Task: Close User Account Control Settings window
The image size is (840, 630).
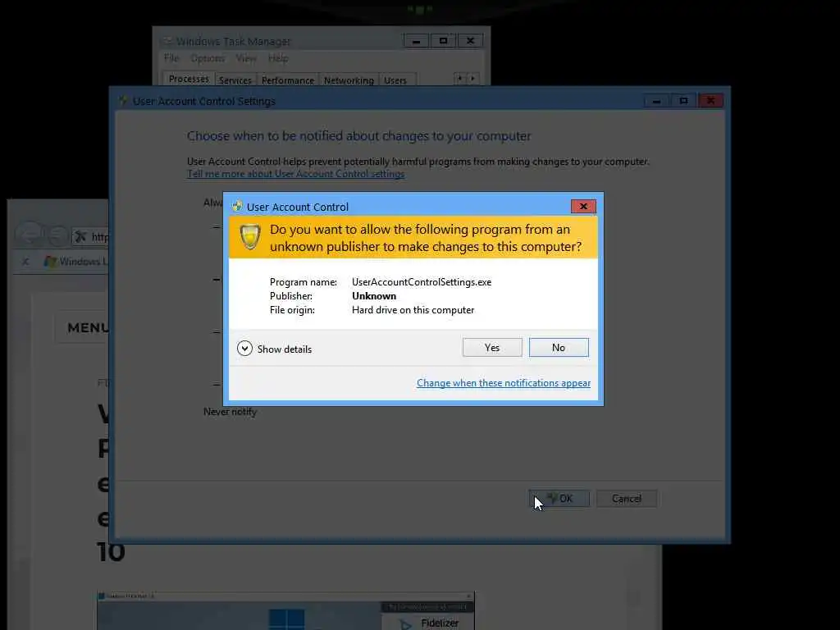Action: coord(710,101)
